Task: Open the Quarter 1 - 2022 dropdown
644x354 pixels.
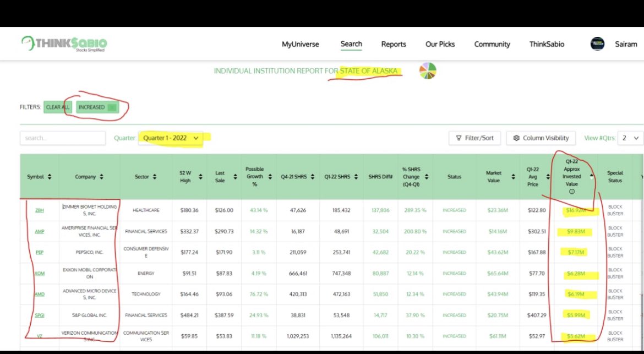Action: 171,138
